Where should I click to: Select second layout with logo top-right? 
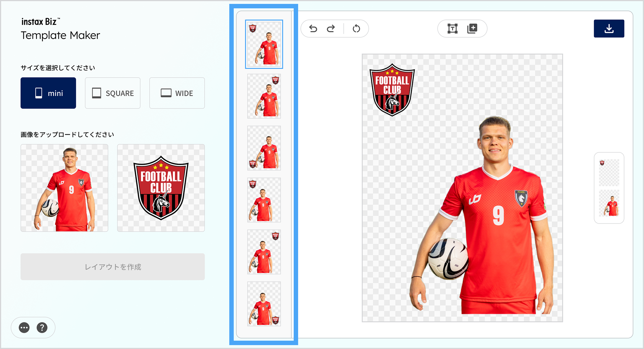pyautogui.click(x=264, y=96)
